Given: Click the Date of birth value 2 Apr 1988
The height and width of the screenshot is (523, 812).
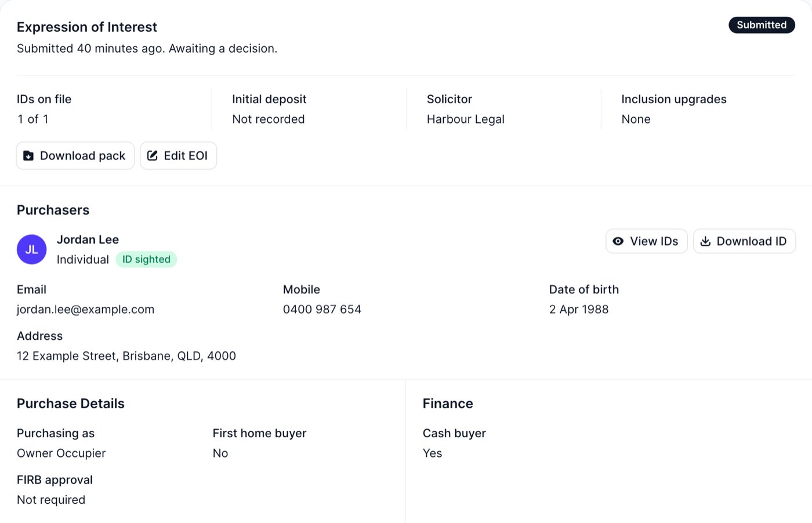Looking at the screenshot, I should pos(579,310).
